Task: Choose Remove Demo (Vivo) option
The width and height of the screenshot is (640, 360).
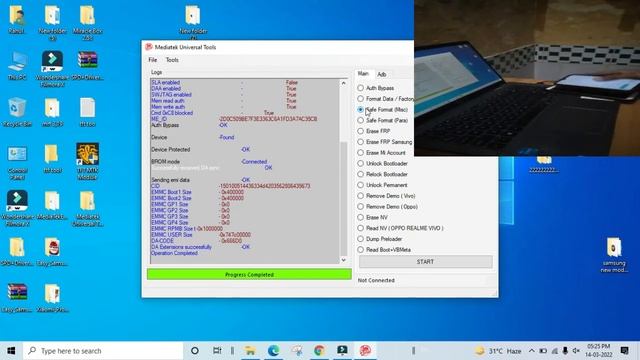Action: pyautogui.click(x=386, y=196)
